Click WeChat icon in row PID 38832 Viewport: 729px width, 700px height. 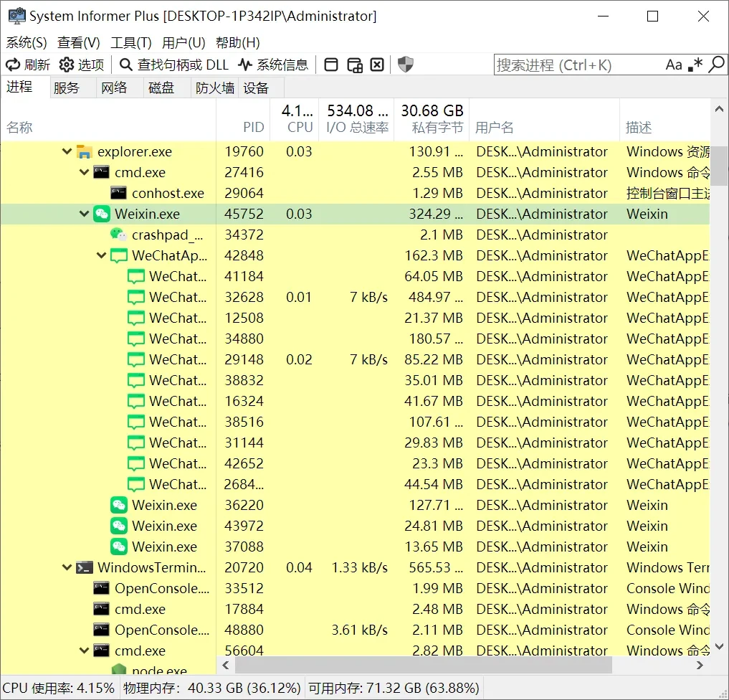[x=135, y=380]
